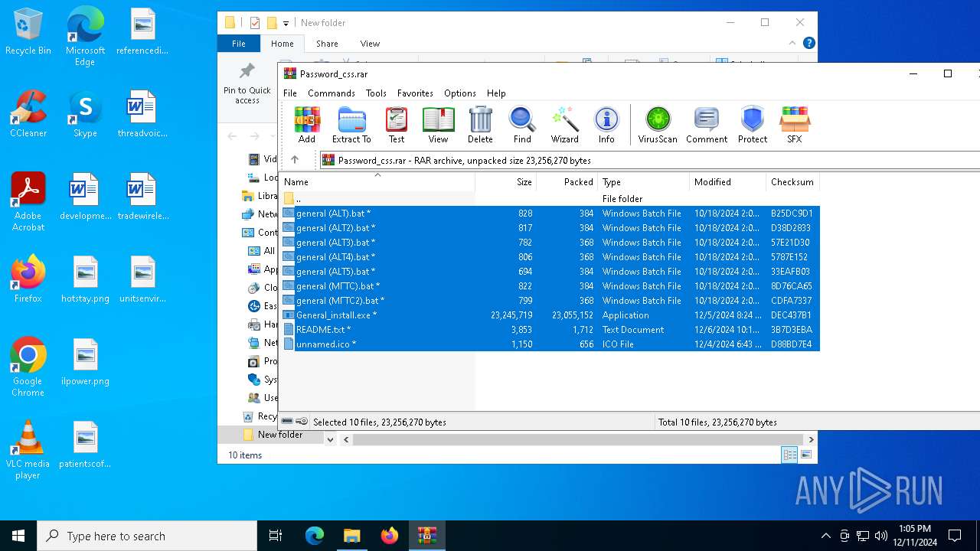This screenshot has height=551, width=980.
Task: Select General_install.exe in the archive
Action: 550,315
